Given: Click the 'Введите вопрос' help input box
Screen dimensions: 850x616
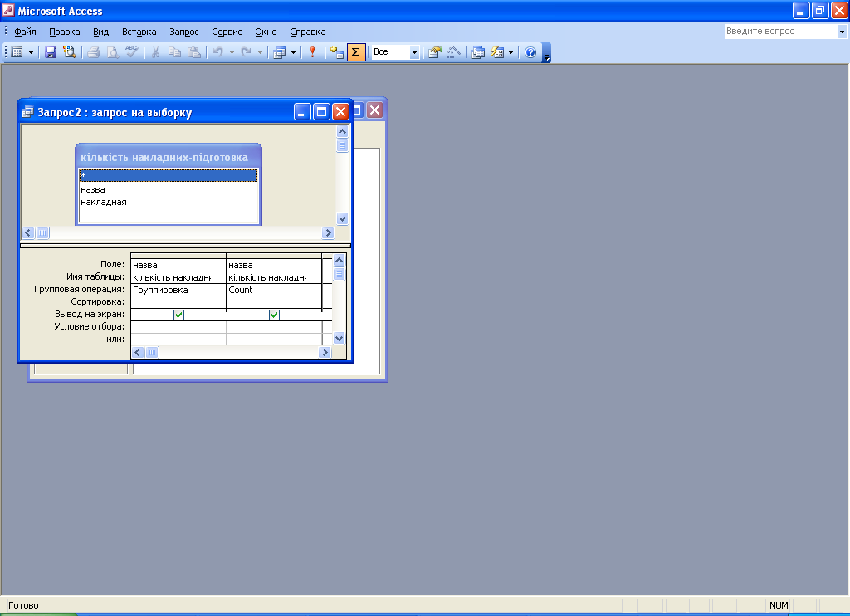Looking at the screenshot, I should (x=780, y=32).
